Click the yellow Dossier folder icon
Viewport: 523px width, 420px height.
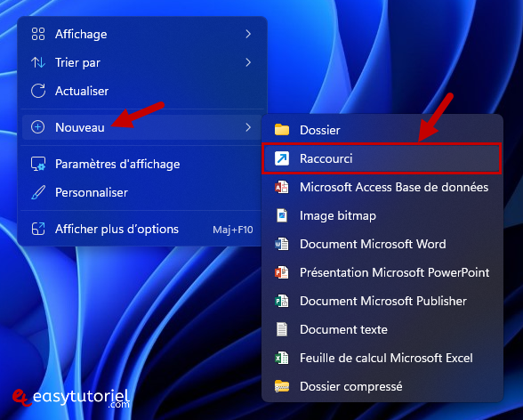point(282,129)
